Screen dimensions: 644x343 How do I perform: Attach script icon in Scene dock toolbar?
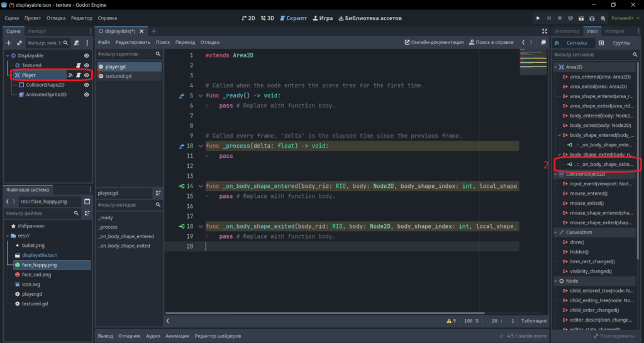click(x=76, y=43)
